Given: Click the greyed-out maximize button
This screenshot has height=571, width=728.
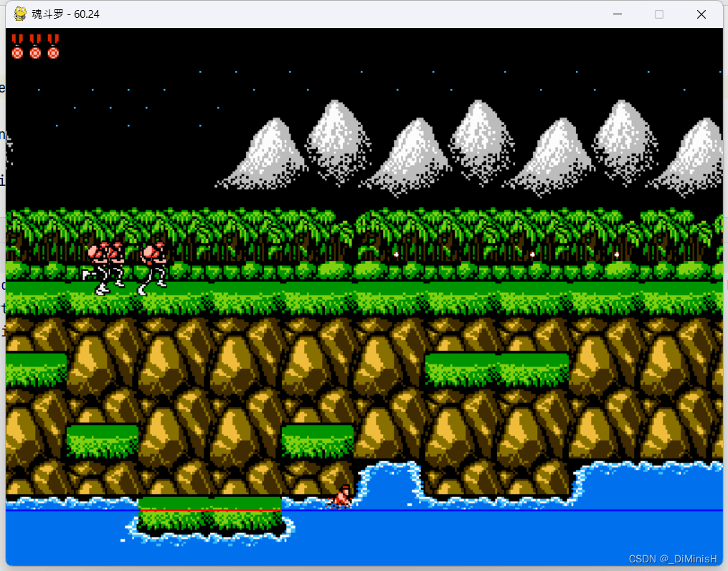Looking at the screenshot, I should pos(659,14).
